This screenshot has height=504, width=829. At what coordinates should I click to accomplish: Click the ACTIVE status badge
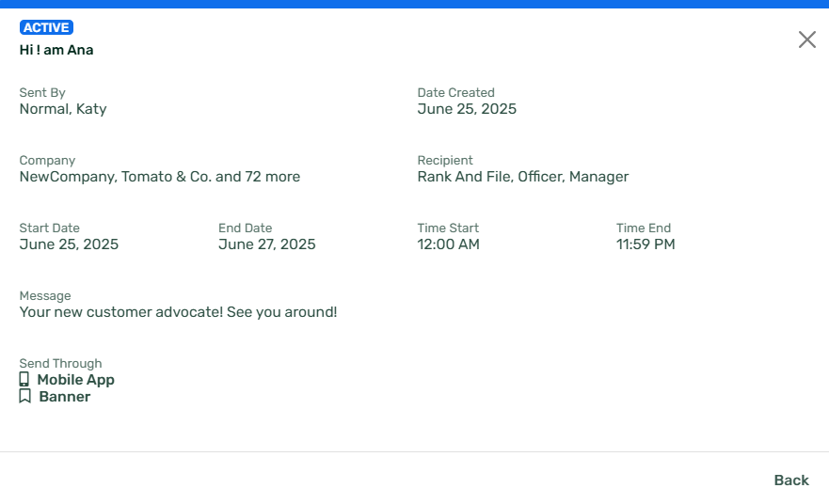(46, 27)
